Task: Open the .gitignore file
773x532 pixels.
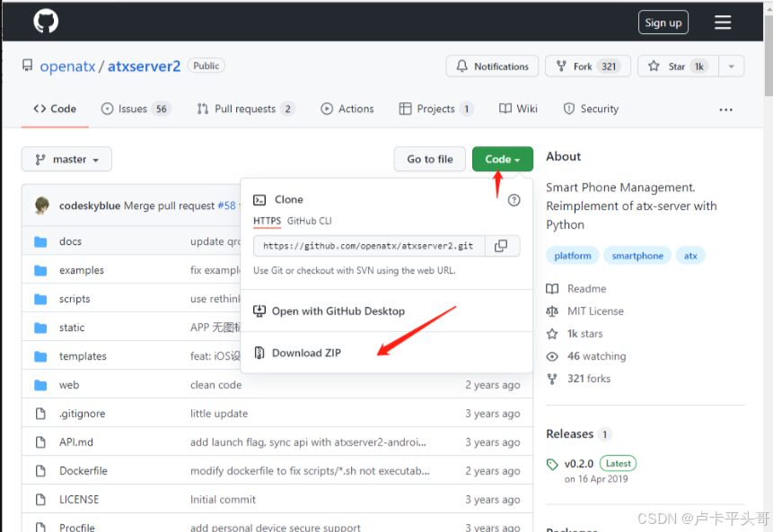Action: tap(83, 414)
